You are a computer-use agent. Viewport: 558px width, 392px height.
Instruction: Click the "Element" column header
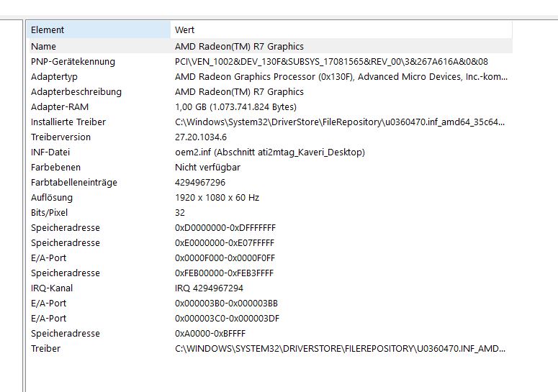48,30
